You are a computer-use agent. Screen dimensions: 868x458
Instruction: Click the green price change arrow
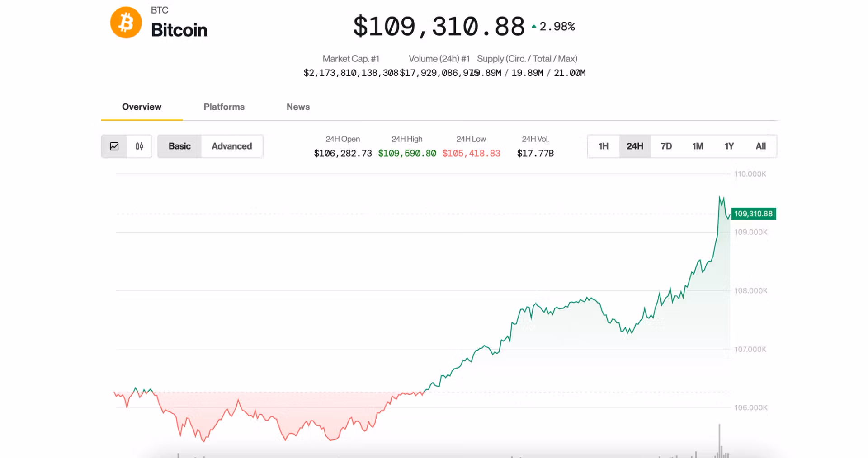coord(534,27)
